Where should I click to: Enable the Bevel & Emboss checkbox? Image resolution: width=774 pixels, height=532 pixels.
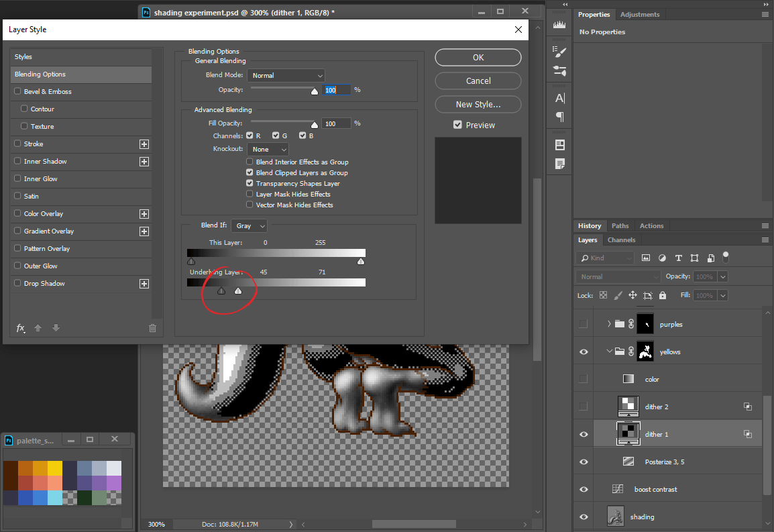tap(17, 92)
